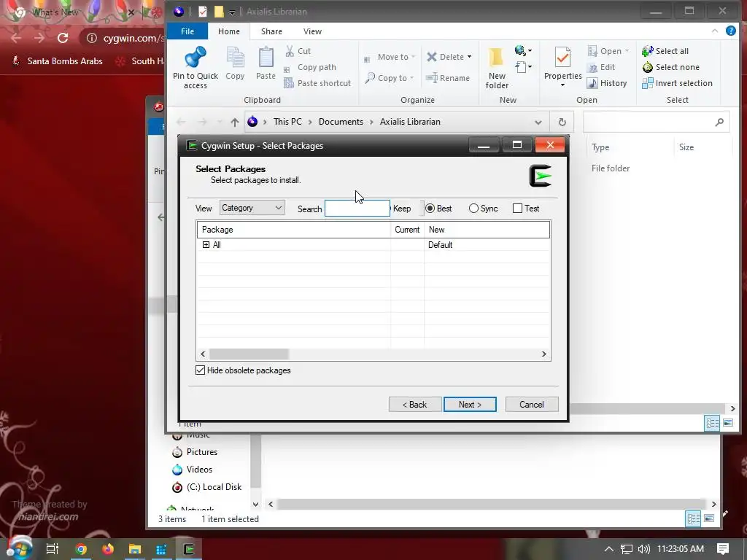Image resolution: width=747 pixels, height=560 pixels.
Task: Open the New item dropdown icon
Action: tap(523, 67)
